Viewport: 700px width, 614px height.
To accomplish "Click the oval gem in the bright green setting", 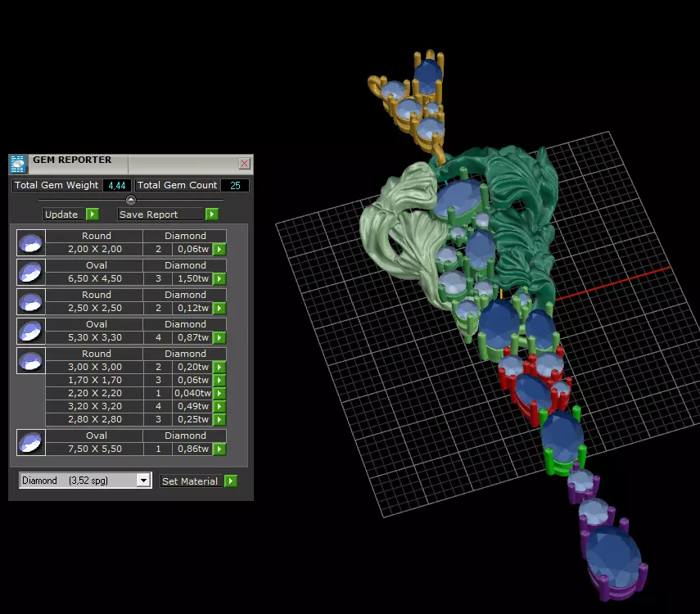I will [562, 436].
